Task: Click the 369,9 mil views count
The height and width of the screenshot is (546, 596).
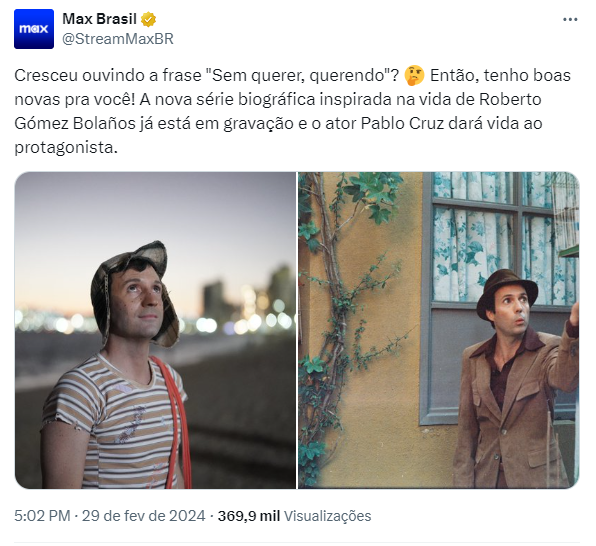Action: (x=249, y=516)
